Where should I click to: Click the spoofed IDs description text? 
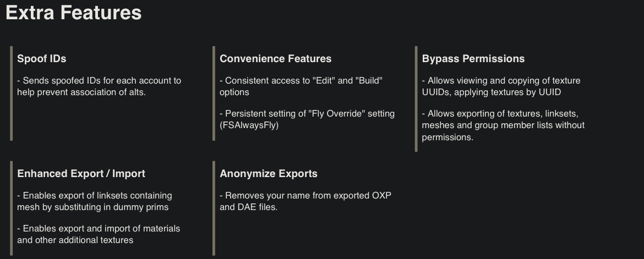tap(99, 86)
